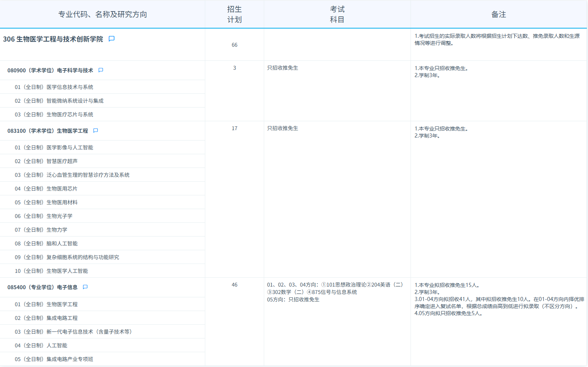Select college heading 306 生物医学工程与技术创新学院
This screenshot has width=588, height=367.
tap(53, 39)
